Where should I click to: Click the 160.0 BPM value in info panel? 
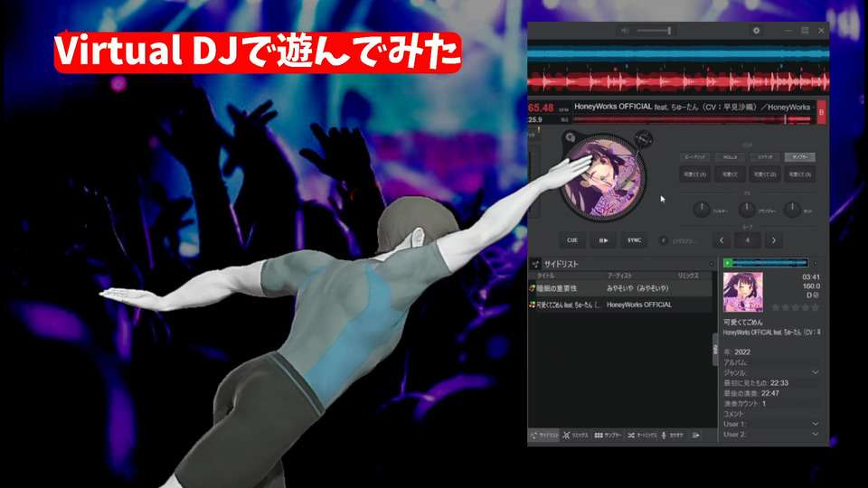812,286
